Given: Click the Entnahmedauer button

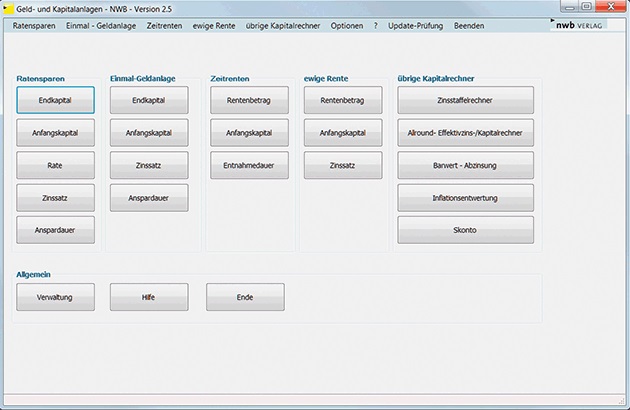Looking at the screenshot, I should [249, 165].
